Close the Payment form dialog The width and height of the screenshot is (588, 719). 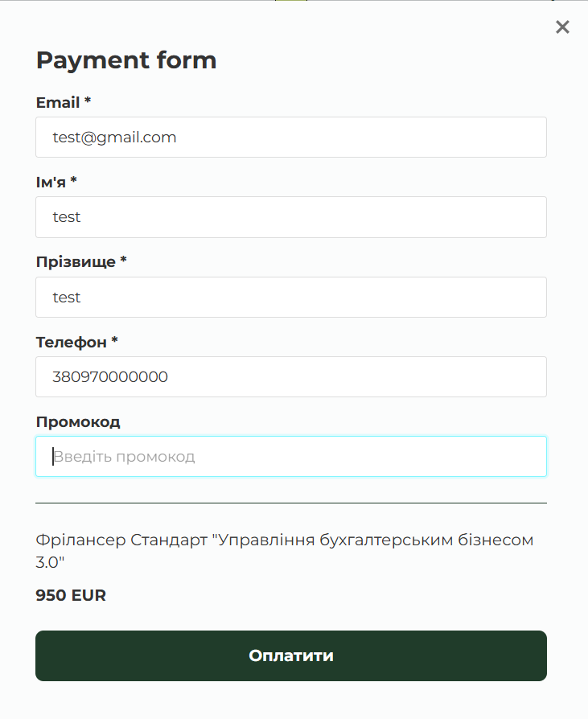tap(562, 27)
